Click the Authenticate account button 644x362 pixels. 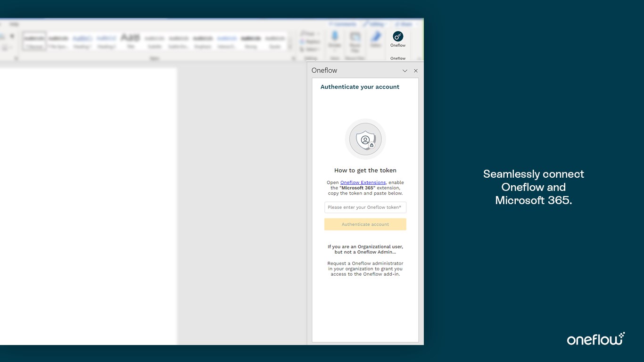(x=365, y=224)
